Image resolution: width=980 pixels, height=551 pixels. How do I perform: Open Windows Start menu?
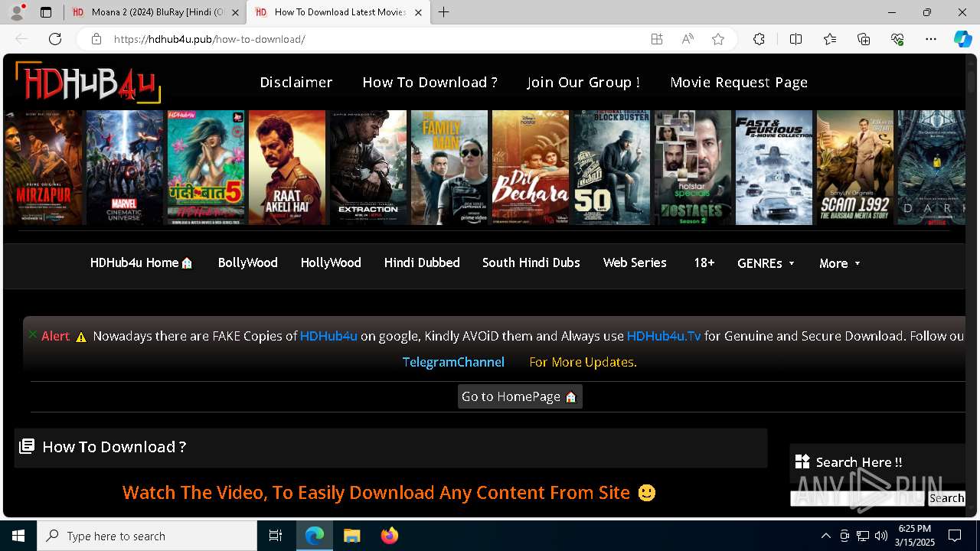click(18, 536)
